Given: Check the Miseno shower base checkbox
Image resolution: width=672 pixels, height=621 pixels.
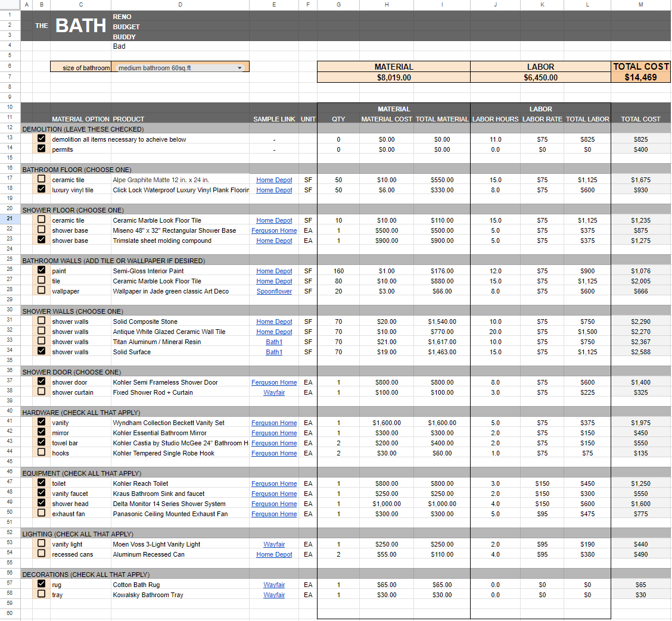Looking at the screenshot, I should tap(42, 230).
